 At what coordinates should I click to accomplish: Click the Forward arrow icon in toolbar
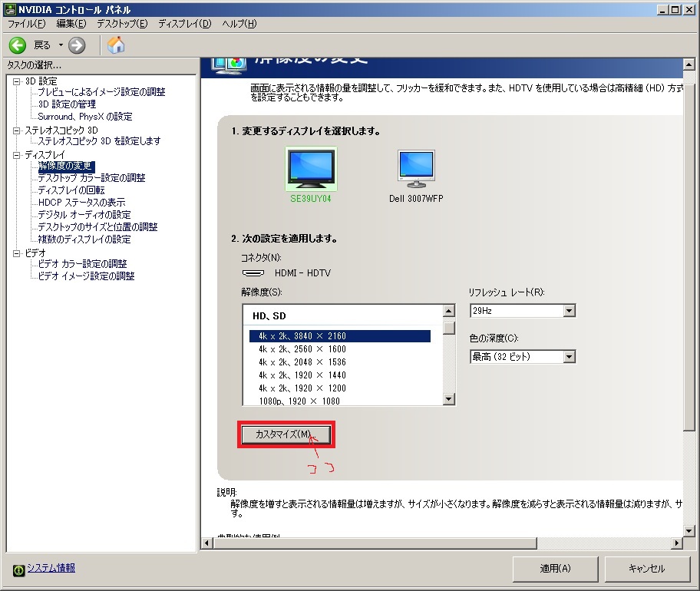coord(77,45)
